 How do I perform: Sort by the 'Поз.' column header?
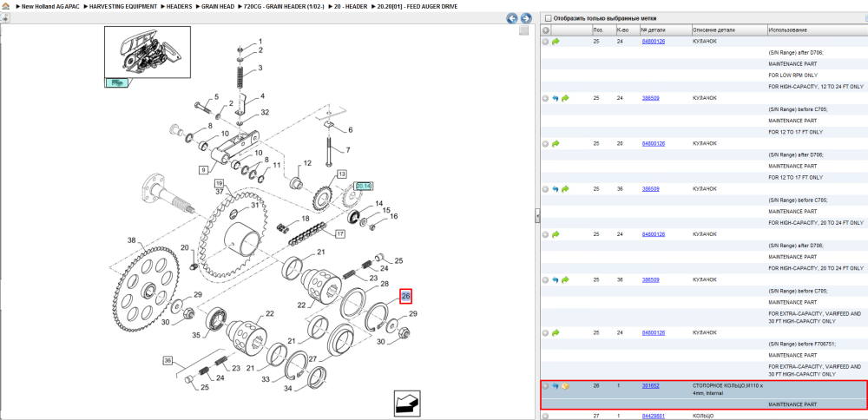pyautogui.click(x=602, y=30)
